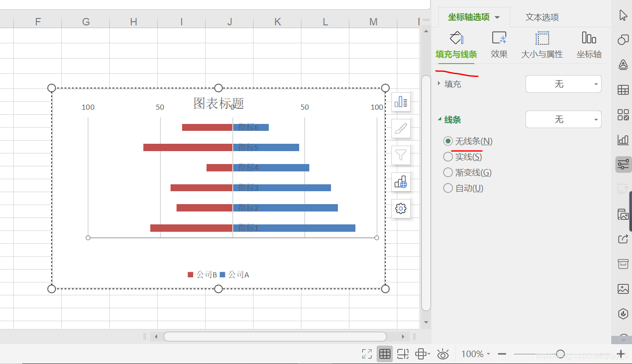Switch to full screen view
Viewport: 632px width, 364px height.
click(367, 354)
